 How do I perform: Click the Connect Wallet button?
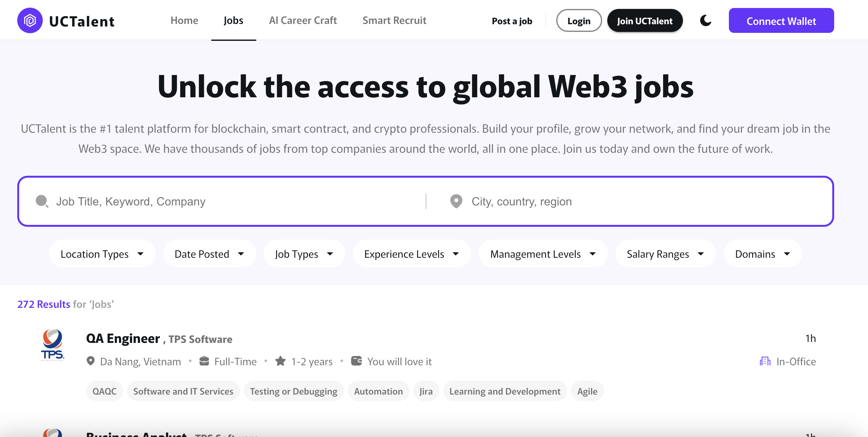tap(781, 20)
